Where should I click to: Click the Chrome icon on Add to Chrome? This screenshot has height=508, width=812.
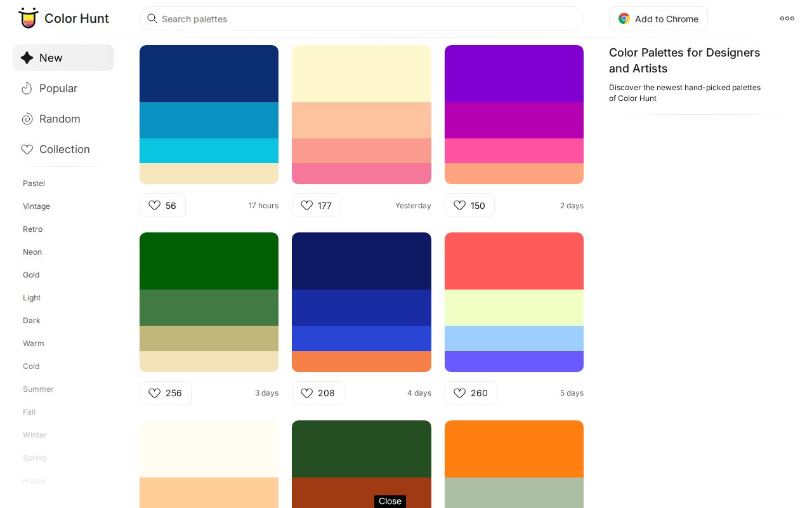(x=624, y=18)
